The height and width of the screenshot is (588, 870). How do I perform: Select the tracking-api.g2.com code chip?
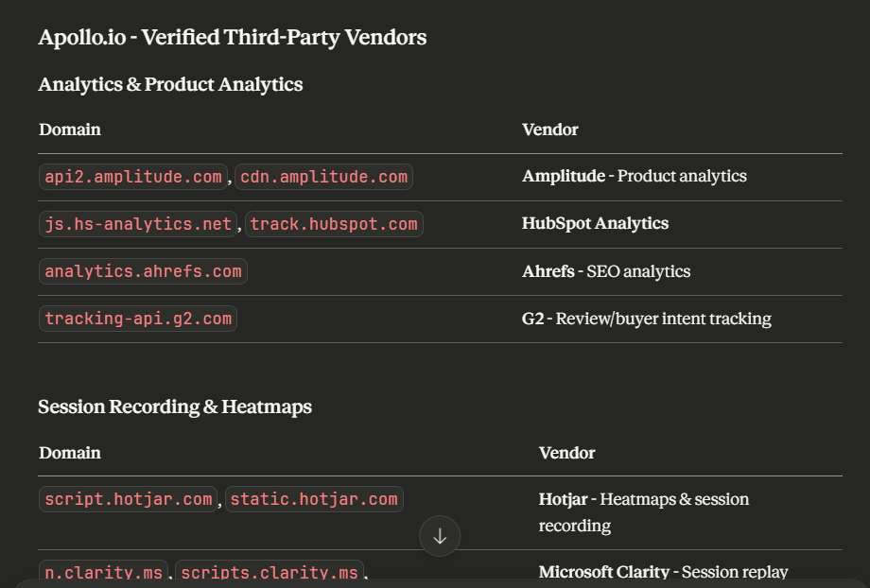(138, 319)
